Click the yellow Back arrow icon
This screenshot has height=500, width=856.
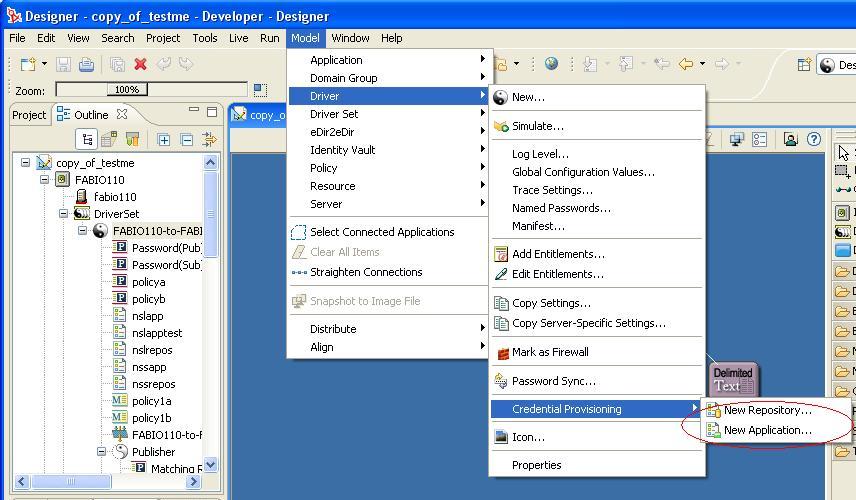coord(686,64)
